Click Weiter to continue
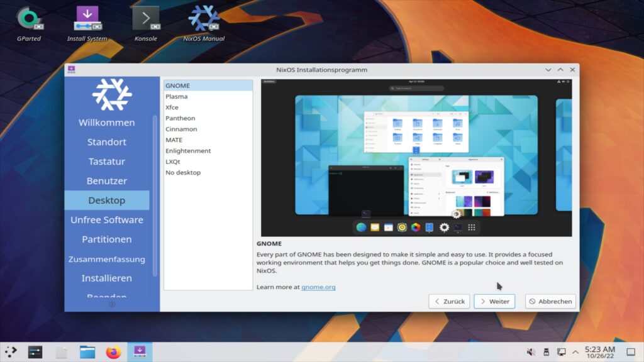644x362 pixels. click(494, 301)
